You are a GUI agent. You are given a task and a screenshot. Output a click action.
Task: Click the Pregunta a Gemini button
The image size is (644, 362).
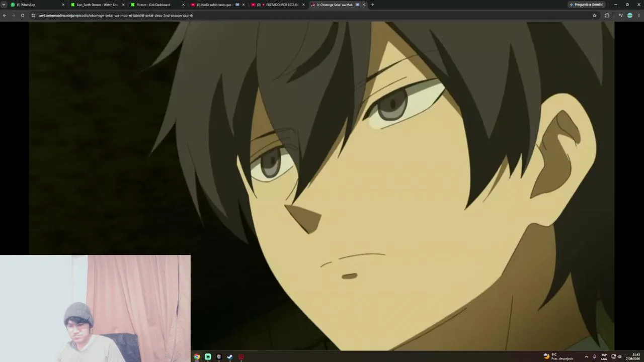[586, 5]
